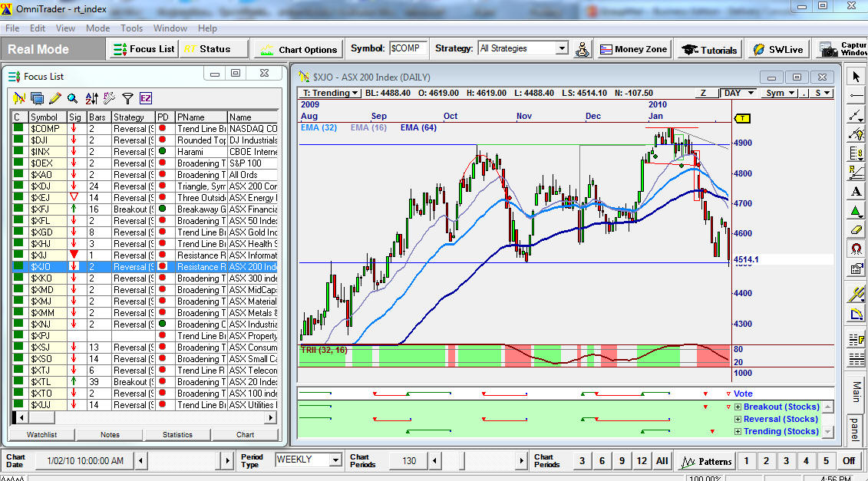Screen dimensions: 868x481
Task: Open the Trending mode dropdown
Action: 331,93
